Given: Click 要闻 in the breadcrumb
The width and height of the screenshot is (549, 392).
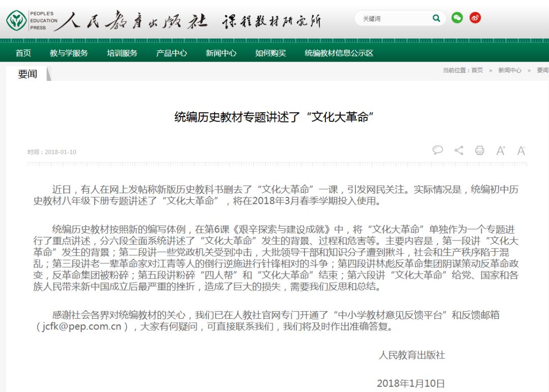Looking at the screenshot, I should 543,70.
